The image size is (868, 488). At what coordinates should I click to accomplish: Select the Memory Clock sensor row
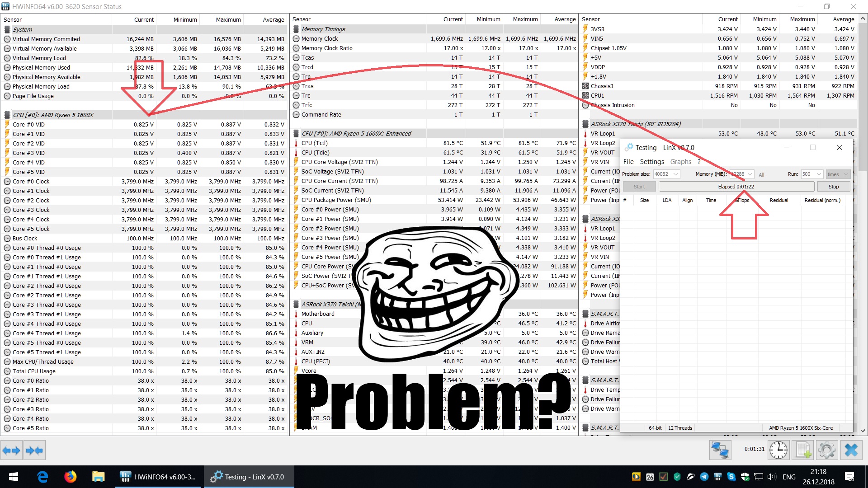tap(320, 39)
